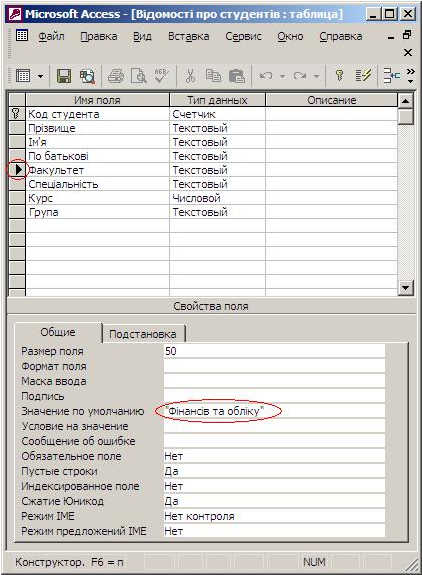Viewport: 422px width, 575px height.
Task: Switch to the Общие tab
Action: [x=58, y=332]
